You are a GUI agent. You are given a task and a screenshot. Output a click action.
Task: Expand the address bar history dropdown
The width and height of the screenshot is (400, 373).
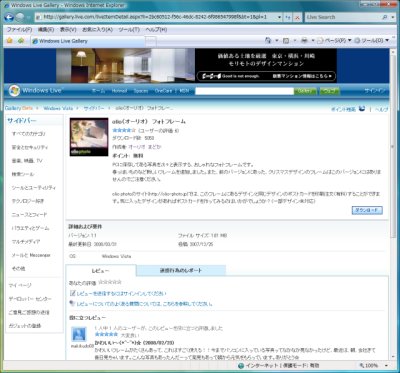tap(279, 17)
